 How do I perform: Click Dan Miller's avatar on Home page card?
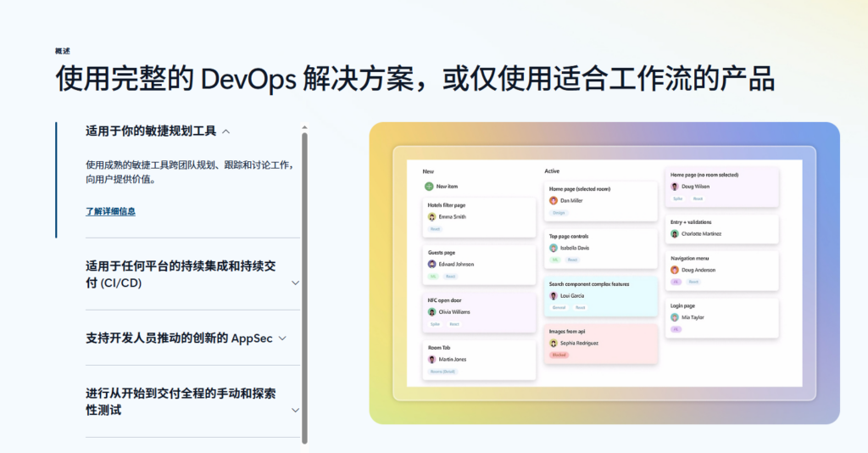point(553,201)
